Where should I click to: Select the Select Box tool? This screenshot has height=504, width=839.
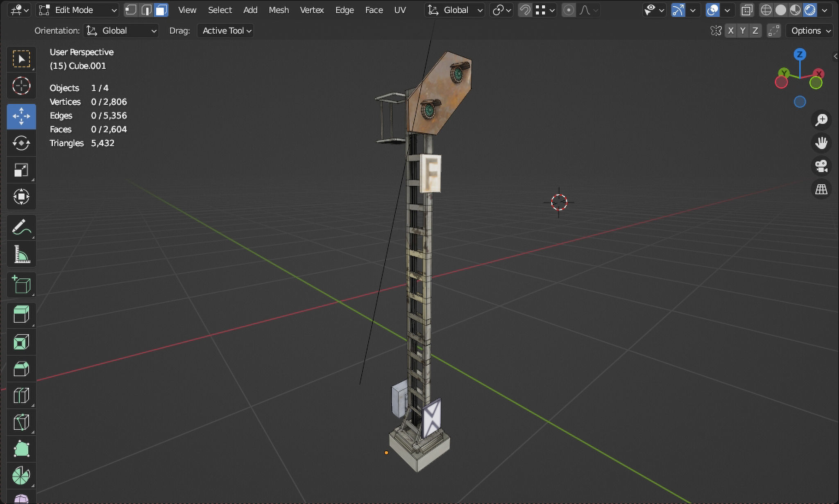coord(21,59)
